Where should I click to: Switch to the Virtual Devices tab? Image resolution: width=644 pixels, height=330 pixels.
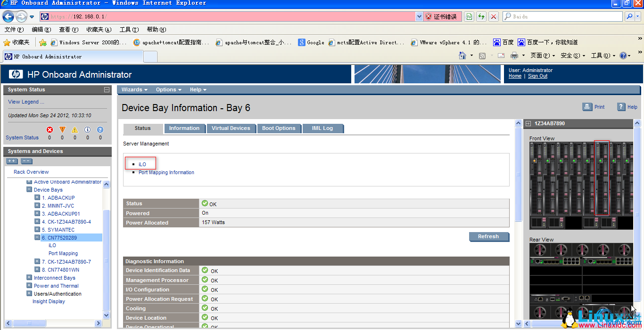click(x=231, y=128)
